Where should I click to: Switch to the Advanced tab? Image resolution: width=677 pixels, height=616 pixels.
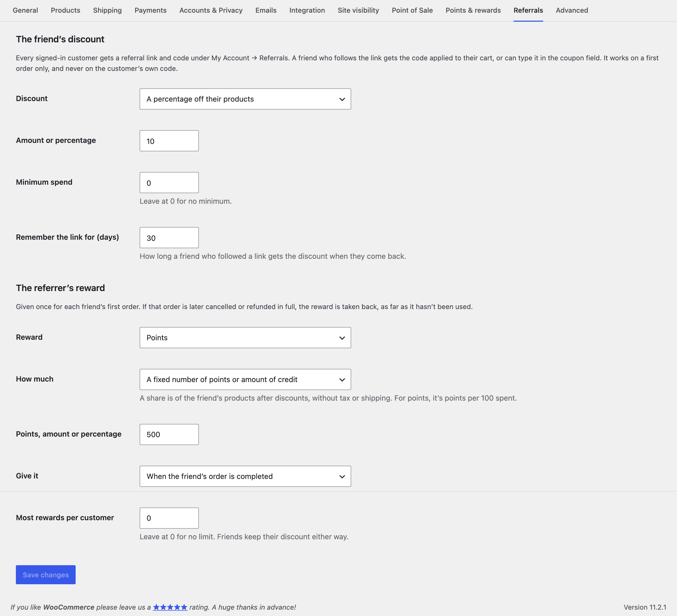572,10
